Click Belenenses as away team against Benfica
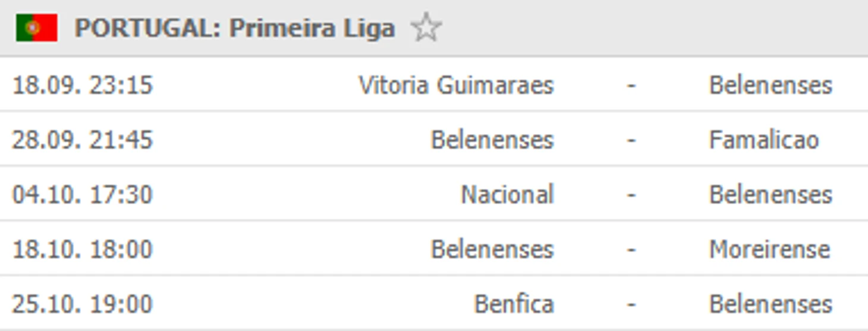The width and height of the screenshot is (868, 331). [x=770, y=304]
